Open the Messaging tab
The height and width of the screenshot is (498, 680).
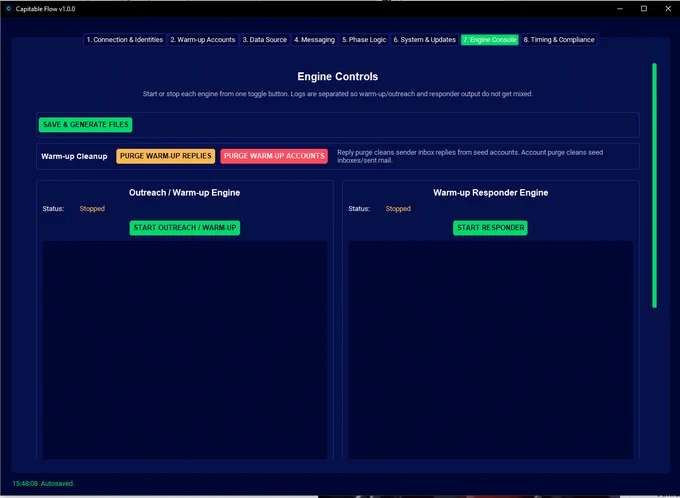(314, 39)
